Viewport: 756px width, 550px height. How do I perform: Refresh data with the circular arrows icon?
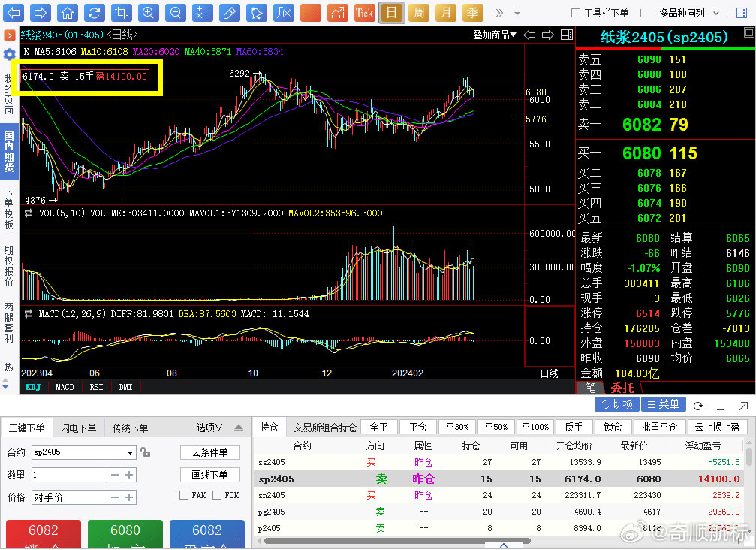[x=95, y=13]
